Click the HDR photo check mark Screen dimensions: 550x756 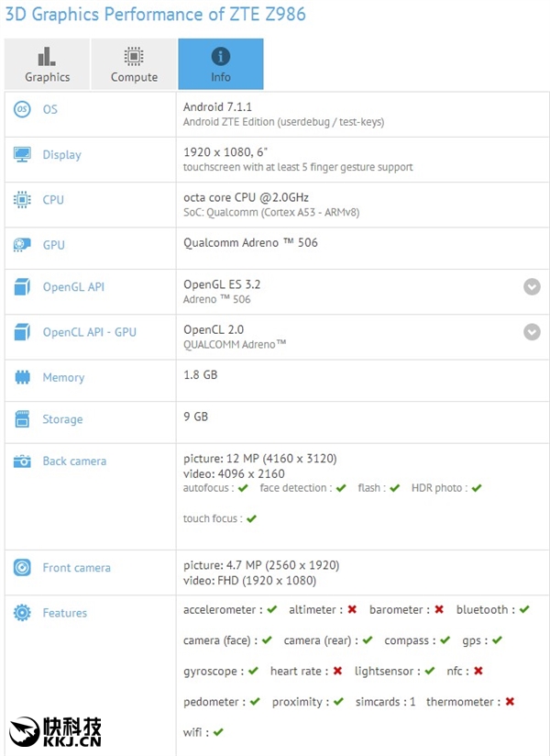click(x=477, y=488)
